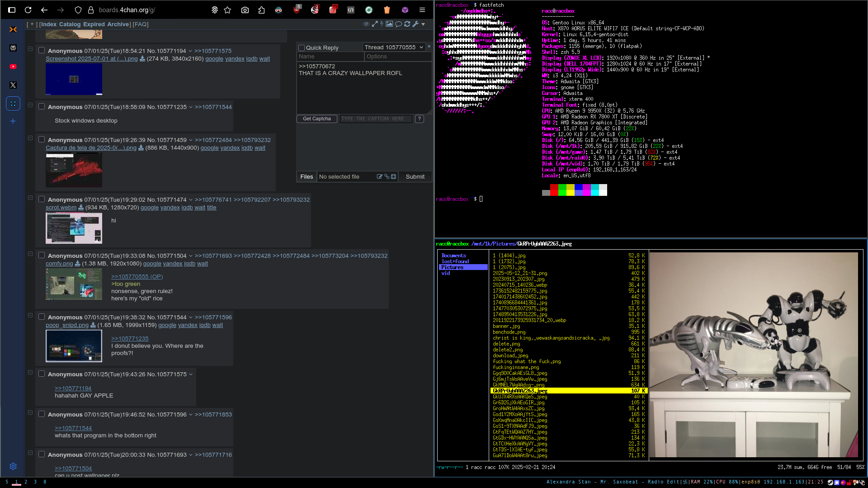Reload the 4chan /g/ page
868x488 pixels.
28,10
